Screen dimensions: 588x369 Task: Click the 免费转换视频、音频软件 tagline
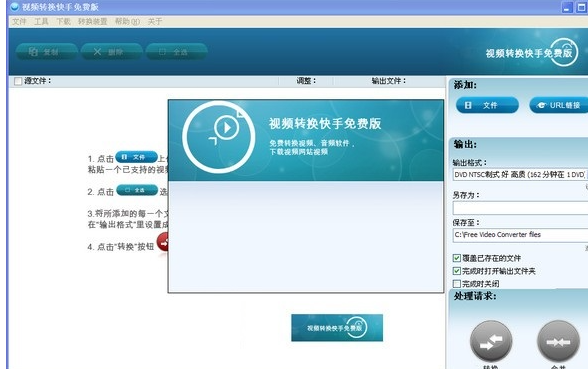(x=312, y=143)
